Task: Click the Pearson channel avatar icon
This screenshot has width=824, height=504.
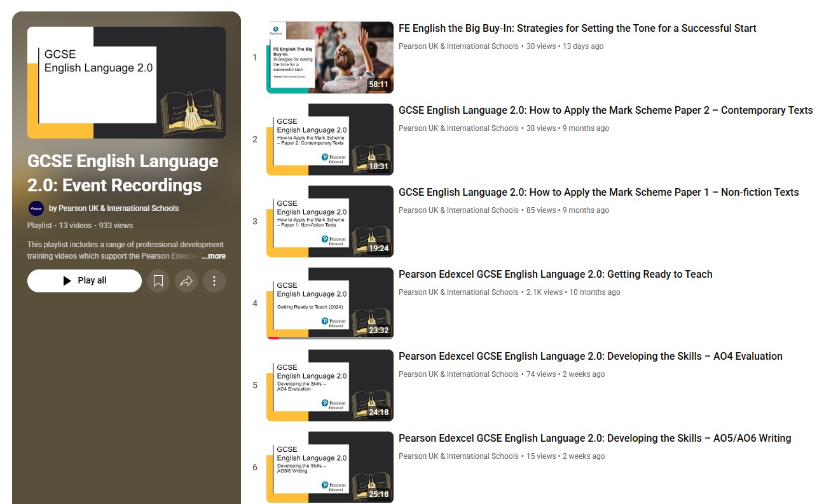Action: point(36,208)
